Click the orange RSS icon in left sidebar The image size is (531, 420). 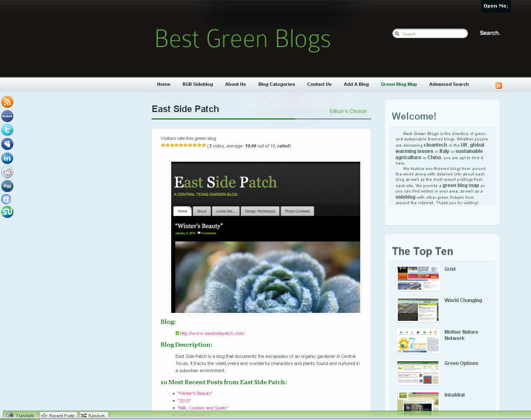pos(7,102)
